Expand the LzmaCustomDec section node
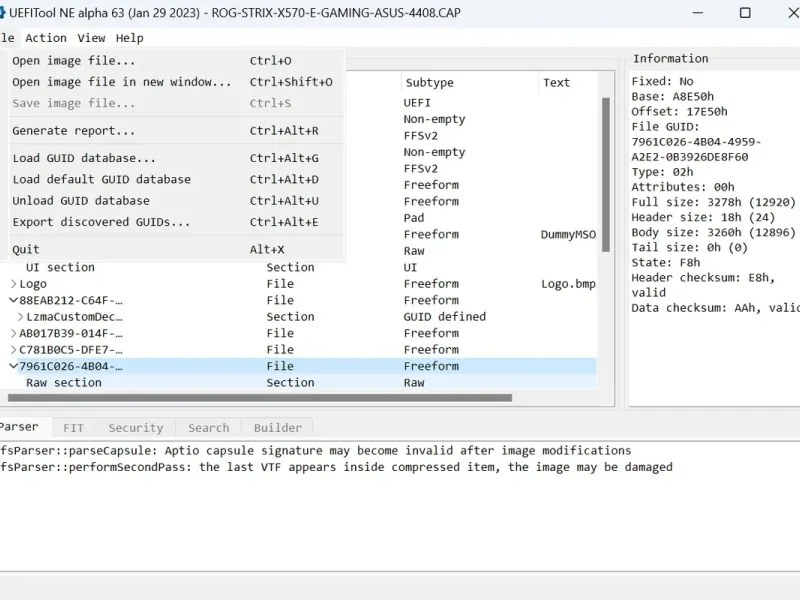800x600 pixels. 20,317
